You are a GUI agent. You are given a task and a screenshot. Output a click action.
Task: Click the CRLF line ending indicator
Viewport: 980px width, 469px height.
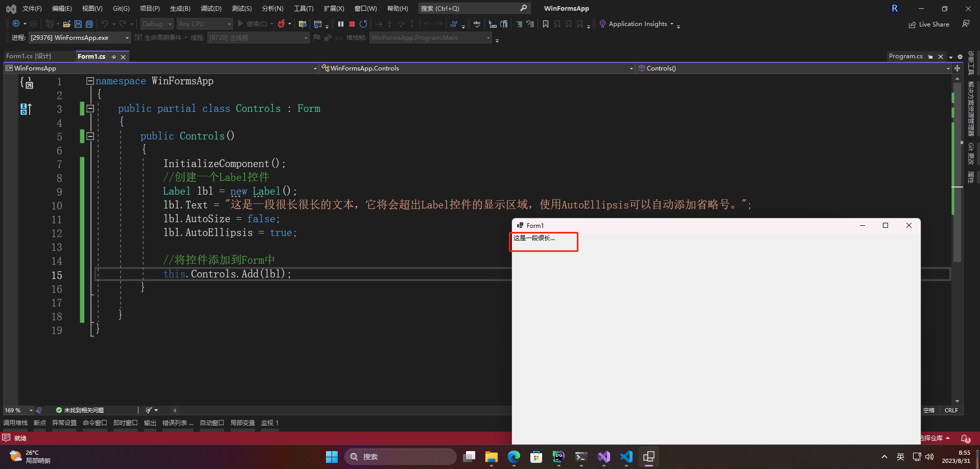tap(951, 410)
